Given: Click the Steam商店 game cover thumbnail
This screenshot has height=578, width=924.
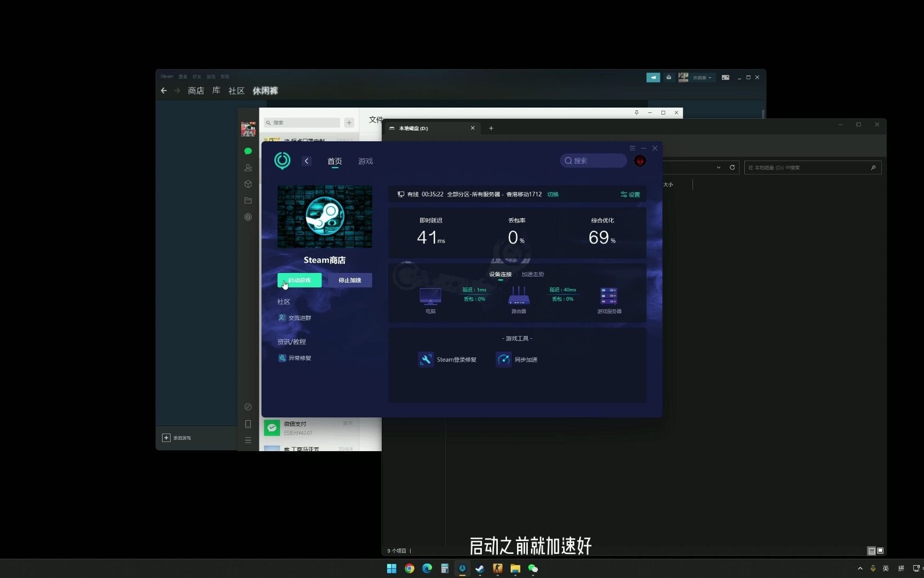Looking at the screenshot, I should click(325, 217).
